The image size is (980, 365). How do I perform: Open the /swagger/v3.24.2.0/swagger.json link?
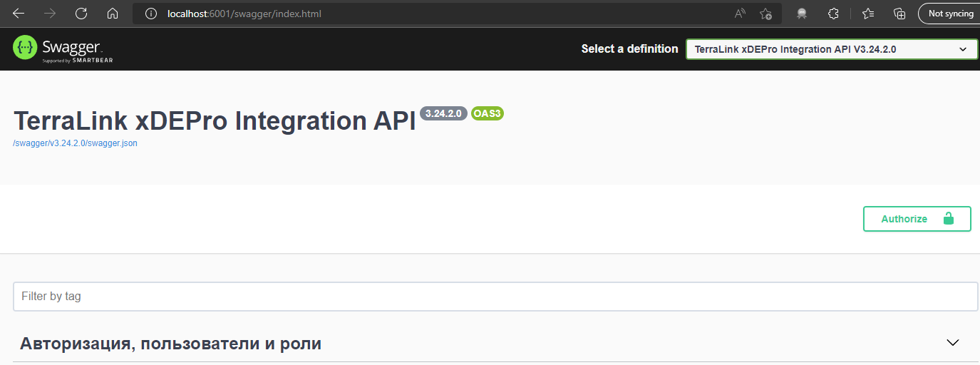point(76,143)
